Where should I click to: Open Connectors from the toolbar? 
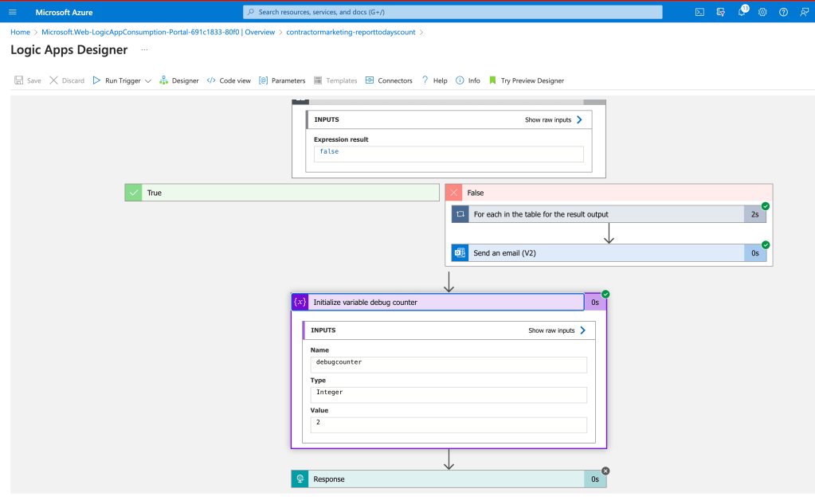coord(389,80)
